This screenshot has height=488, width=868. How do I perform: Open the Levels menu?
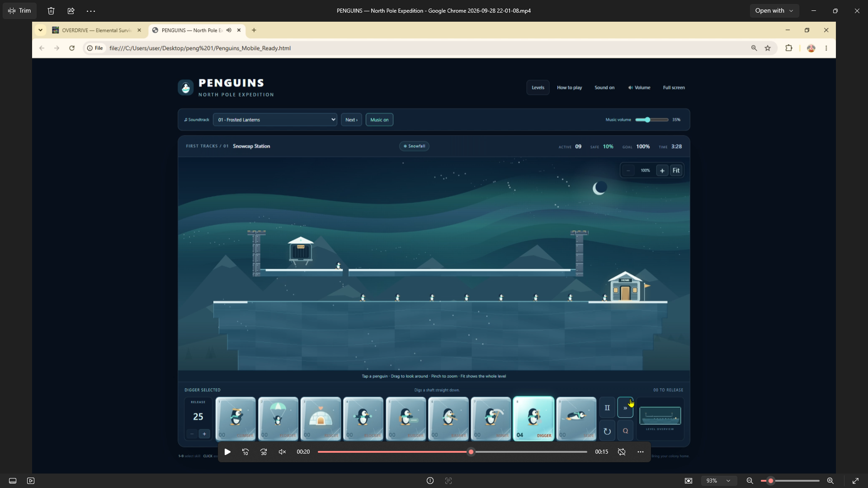pyautogui.click(x=538, y=88)
